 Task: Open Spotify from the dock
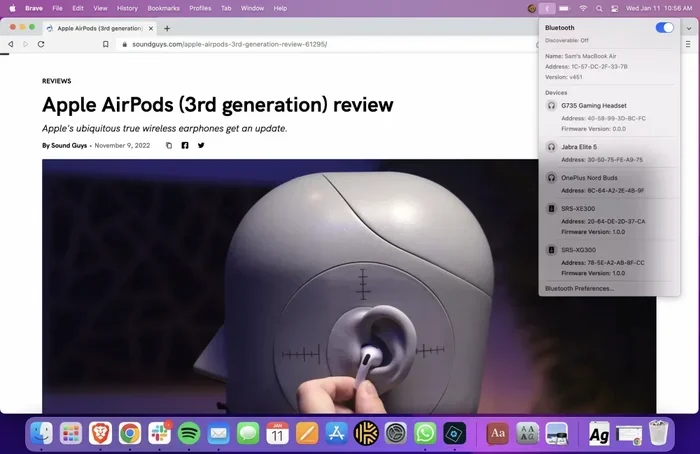pyautogui.click(x=189, y=433)
